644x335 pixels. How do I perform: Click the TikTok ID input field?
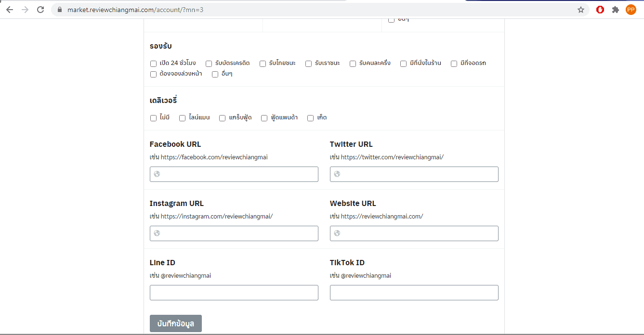[414, 293]
